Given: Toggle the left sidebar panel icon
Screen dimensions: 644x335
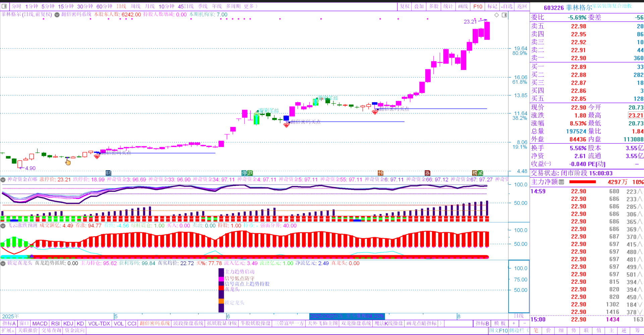Looking at the screenshot, I should pyautogui.click(x=4, y=6).
